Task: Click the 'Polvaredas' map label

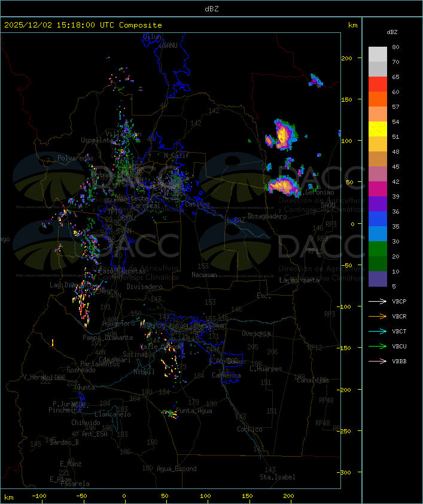Action: [x=75, y=158]
